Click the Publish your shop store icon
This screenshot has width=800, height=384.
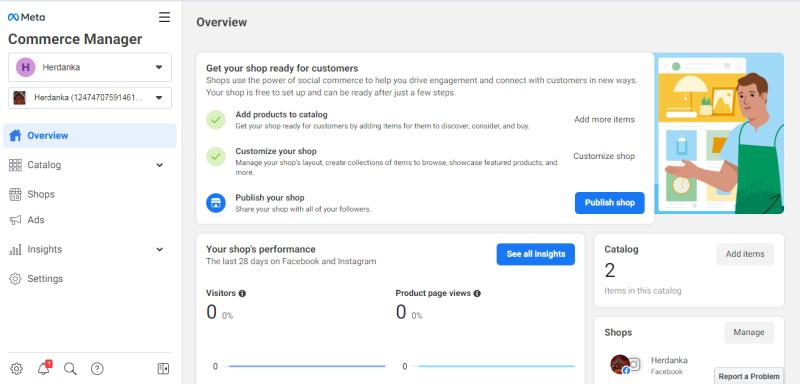click(216, 203)
